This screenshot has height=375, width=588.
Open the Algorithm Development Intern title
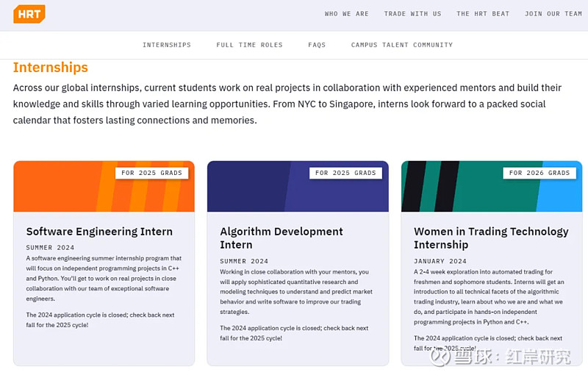tap(282, 238)
